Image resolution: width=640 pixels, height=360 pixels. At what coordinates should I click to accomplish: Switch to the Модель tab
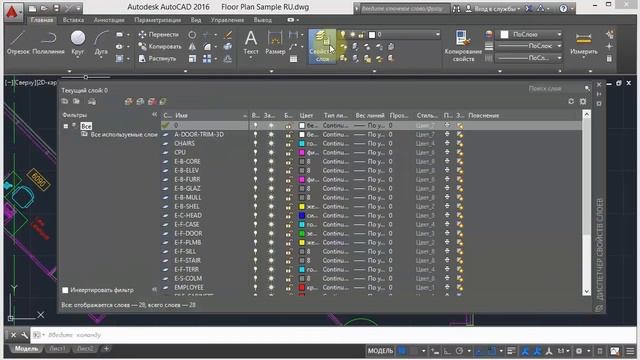pyautogui.click(x=27, y=349)
